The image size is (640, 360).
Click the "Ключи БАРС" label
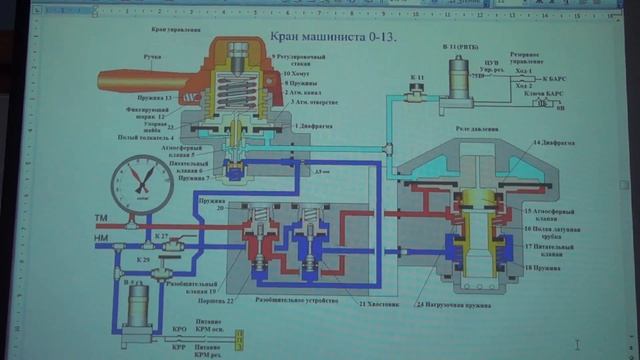[x=543, y=94]
